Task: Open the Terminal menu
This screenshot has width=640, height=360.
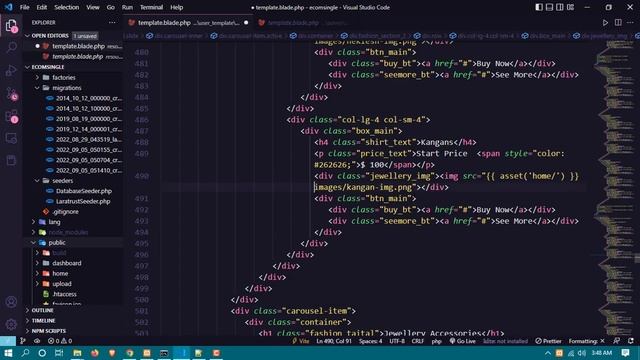Action: tap(151, 7)
